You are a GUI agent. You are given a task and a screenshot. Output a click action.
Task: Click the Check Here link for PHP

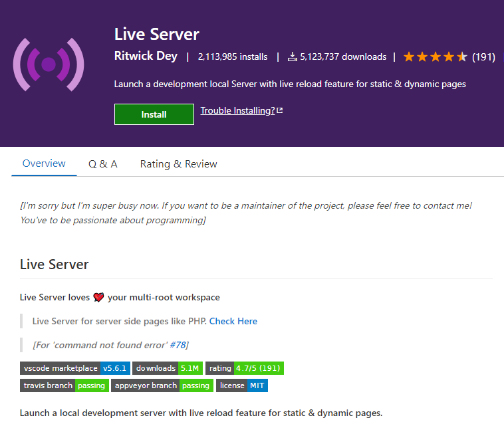coord(233,321)
